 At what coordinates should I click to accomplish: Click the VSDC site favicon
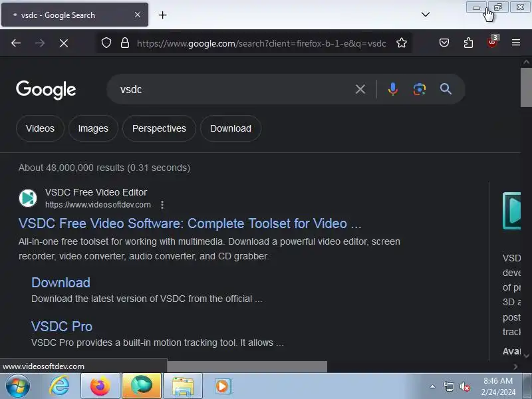28,198
